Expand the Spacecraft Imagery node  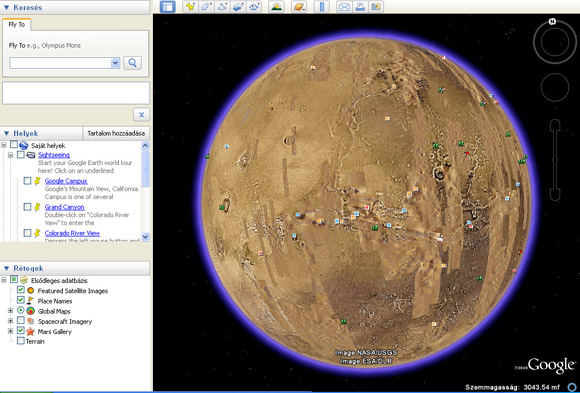tap(11, 321)
